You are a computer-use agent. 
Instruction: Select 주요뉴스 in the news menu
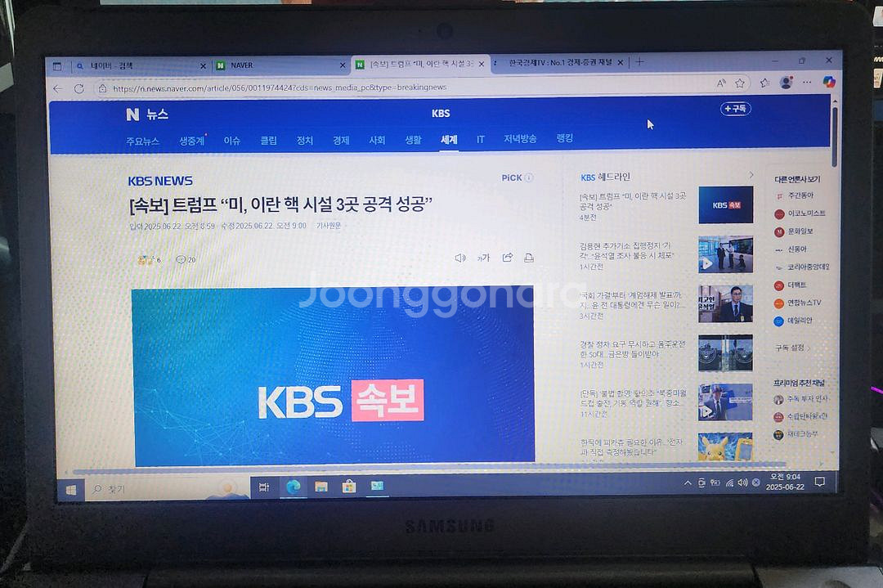point(142,141)
